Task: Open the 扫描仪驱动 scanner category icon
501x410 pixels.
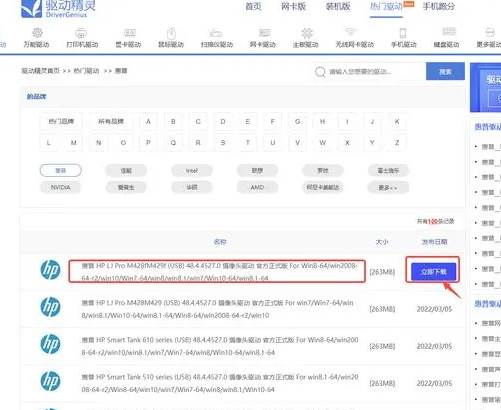Action: point(216,33)
